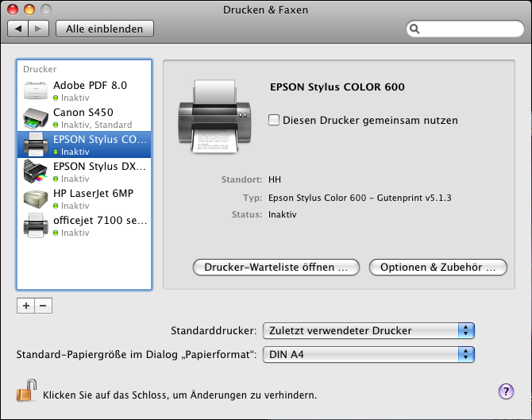Click the back navigation arrow
This screenshot has width=532, height=420.
(19, 29)
